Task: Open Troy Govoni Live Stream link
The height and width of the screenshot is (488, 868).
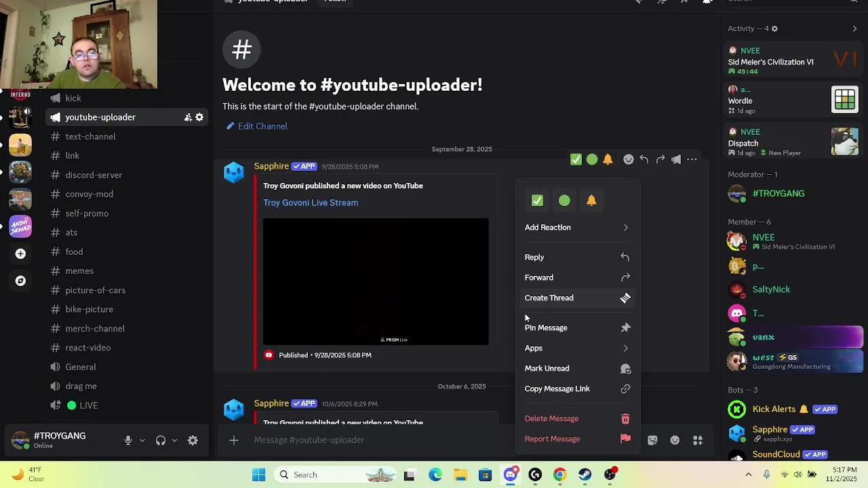Action: 311,203
